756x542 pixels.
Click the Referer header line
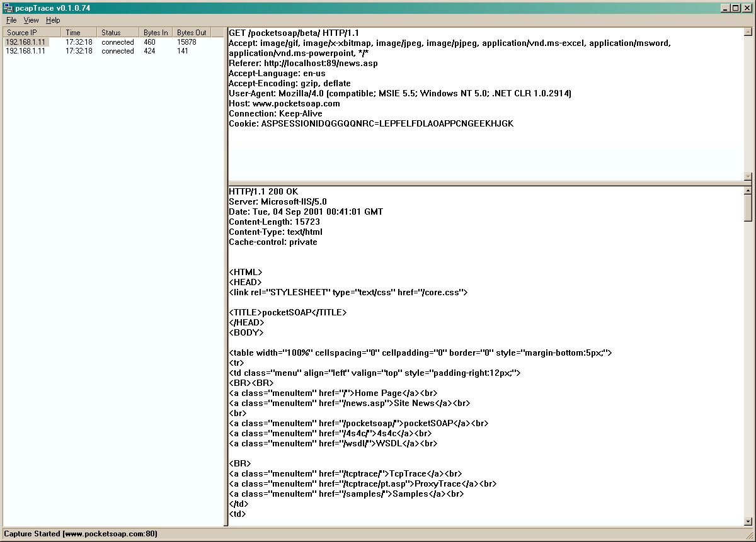click(x=303, y=63)
